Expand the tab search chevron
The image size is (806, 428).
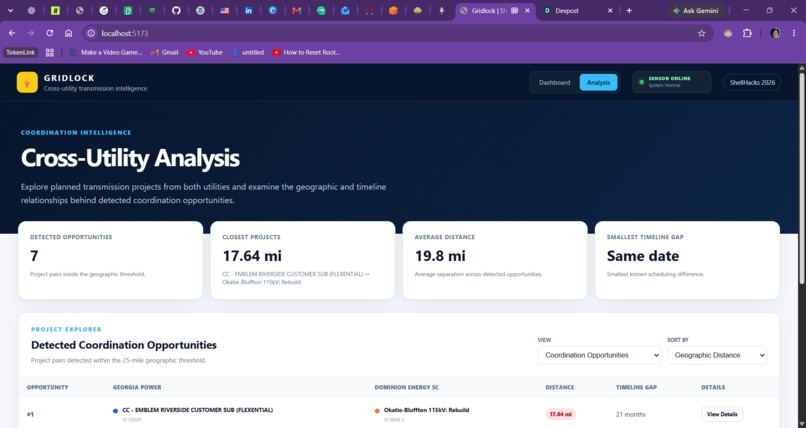click(x=10, y=10)
